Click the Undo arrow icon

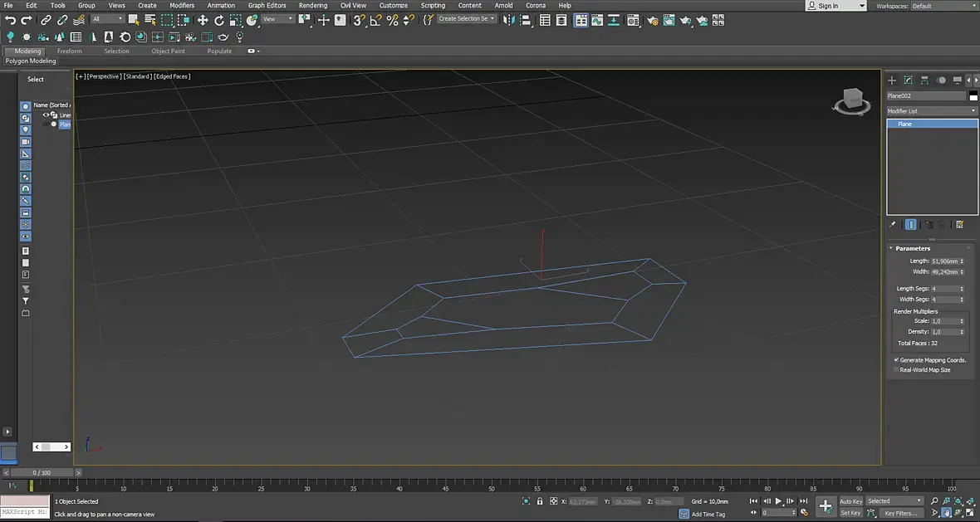[x=10, y=20]
